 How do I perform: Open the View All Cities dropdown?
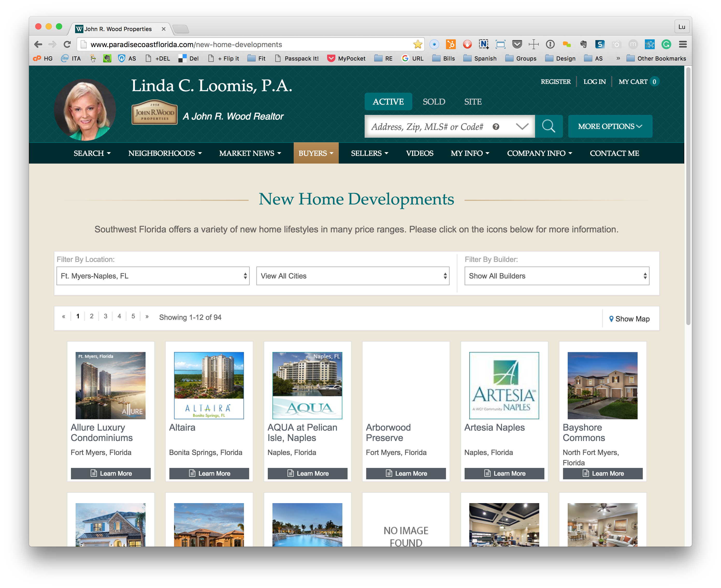tap(352, 276)
